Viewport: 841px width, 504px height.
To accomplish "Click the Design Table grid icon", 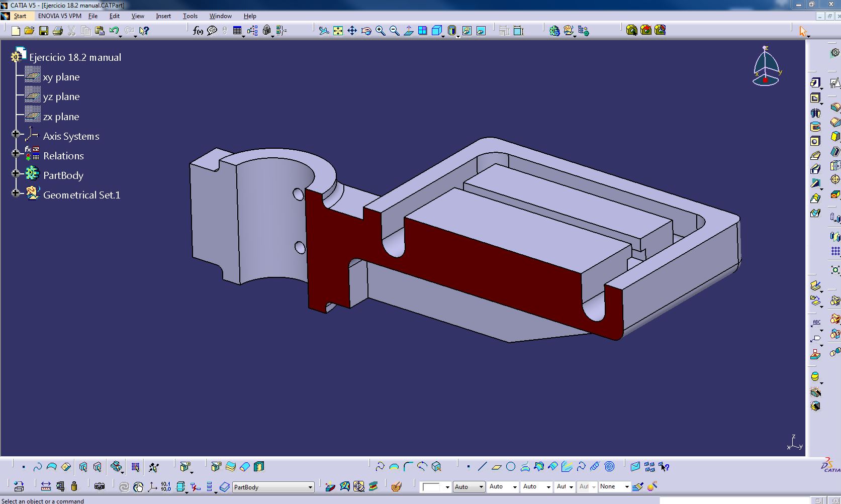I will (237, 31).
